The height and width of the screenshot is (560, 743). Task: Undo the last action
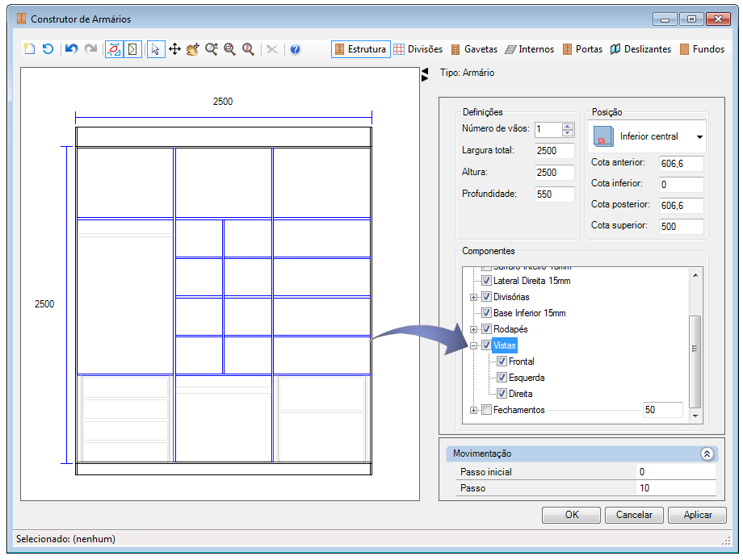(72, 48)
